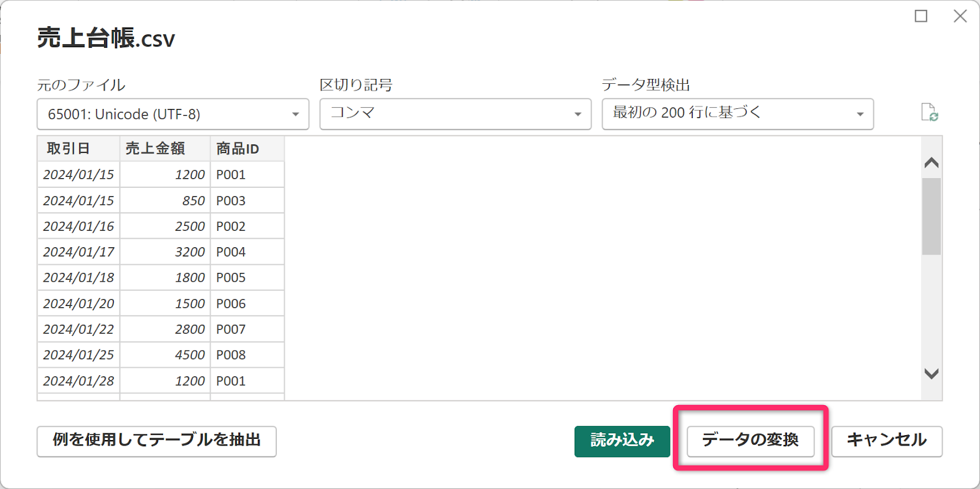
Task: Click the cell with product P004
Action: tap(247, 252)
